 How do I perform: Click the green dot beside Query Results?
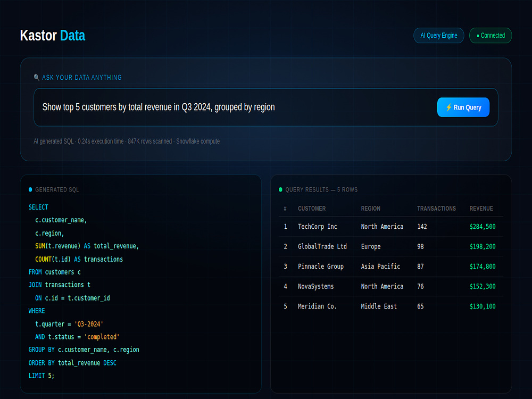click(x=280, y=189)
